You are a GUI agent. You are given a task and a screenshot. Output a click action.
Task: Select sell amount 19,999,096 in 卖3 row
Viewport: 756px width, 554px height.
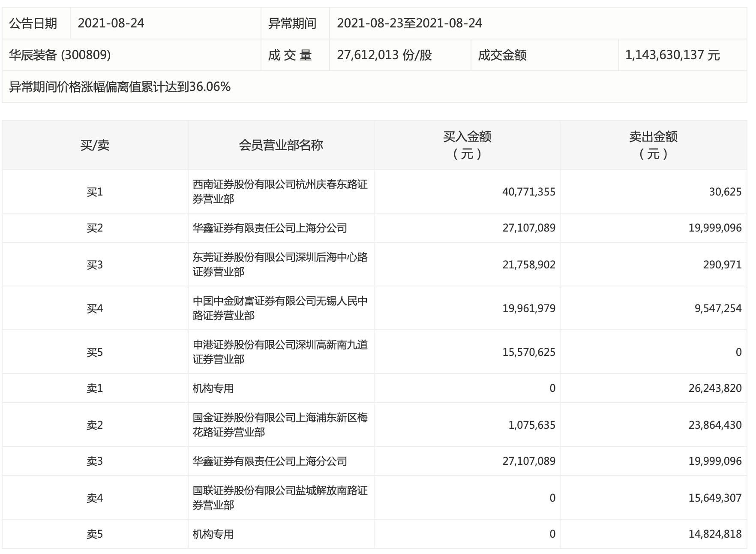(x=715, y=461)
